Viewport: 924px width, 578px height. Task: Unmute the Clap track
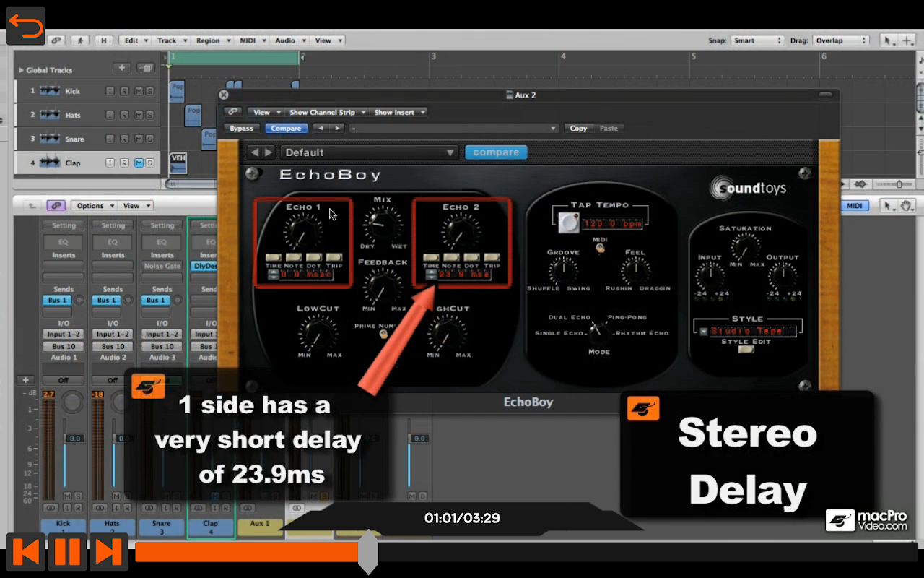[x=139, y=163]
